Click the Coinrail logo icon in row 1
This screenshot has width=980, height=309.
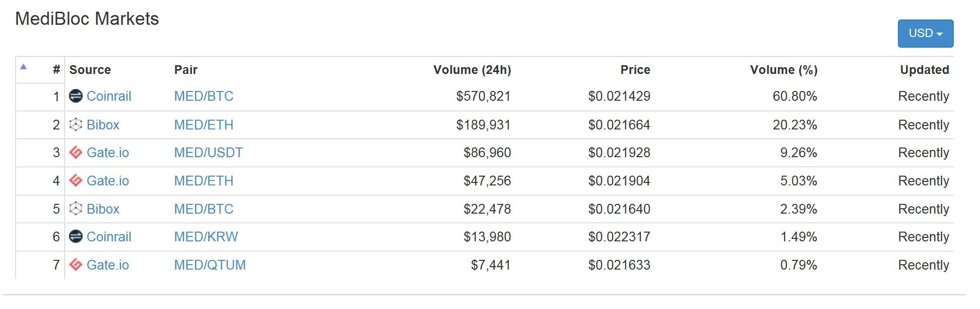[x=76, y=96]
